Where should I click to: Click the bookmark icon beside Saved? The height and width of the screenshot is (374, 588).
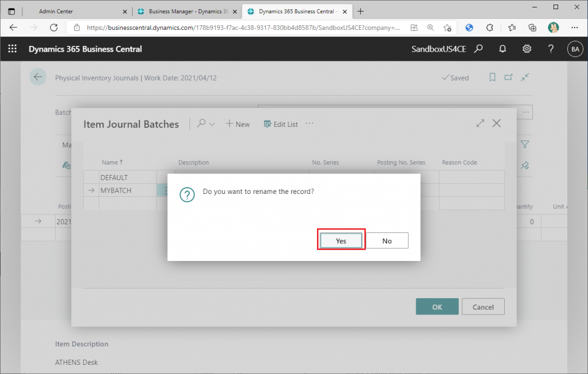[492, 77]
